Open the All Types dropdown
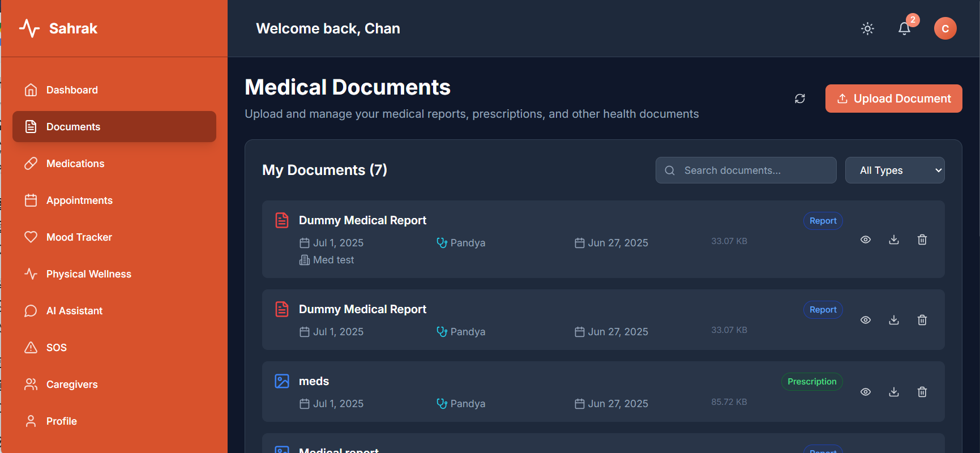 895,170
